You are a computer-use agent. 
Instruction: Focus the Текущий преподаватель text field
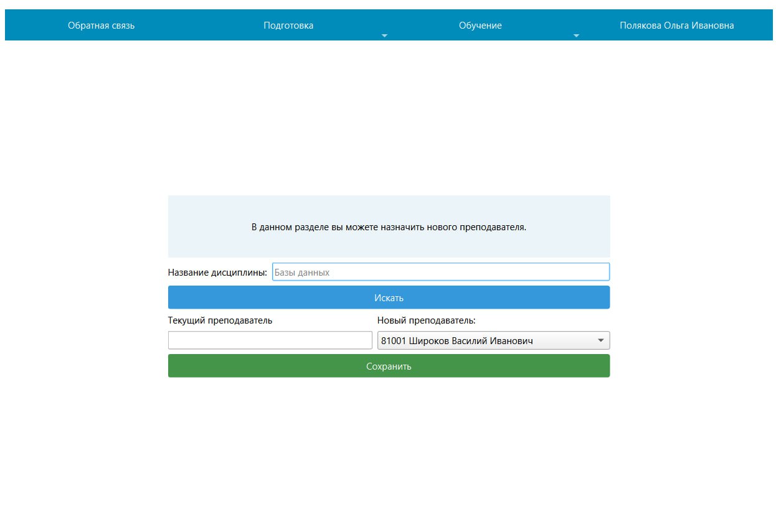(270, 340)
